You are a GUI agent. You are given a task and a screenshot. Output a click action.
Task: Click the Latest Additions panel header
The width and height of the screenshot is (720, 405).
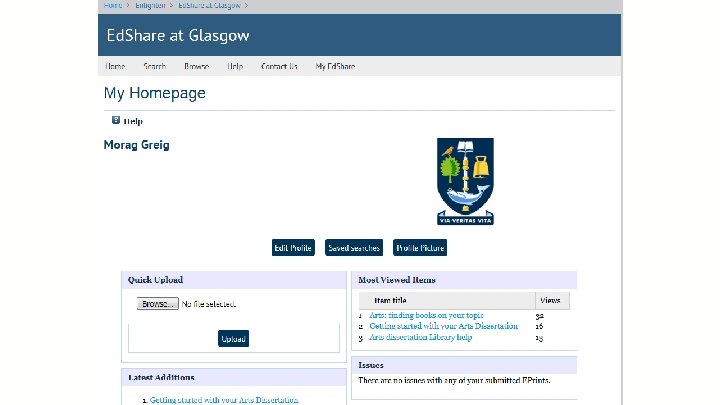click(234, 377)
